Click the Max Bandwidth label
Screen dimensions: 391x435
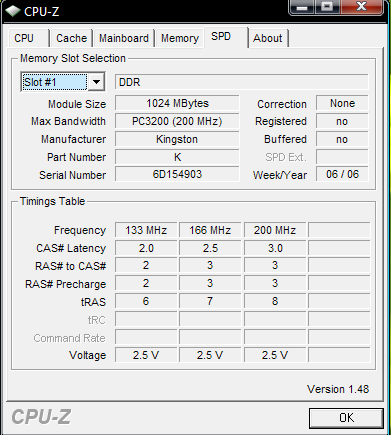(x=68, y=121)
